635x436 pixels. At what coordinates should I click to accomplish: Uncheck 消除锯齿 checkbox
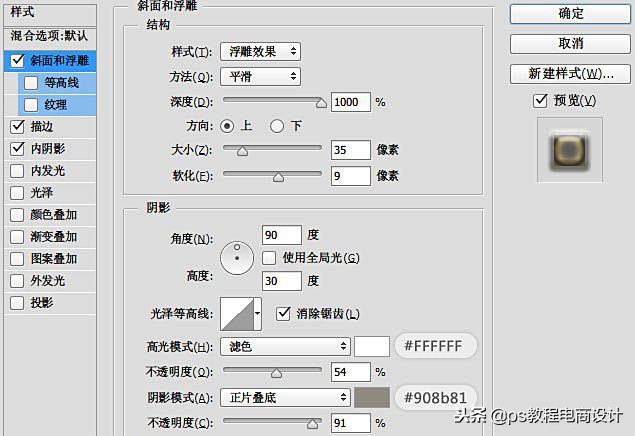(283, 313)
